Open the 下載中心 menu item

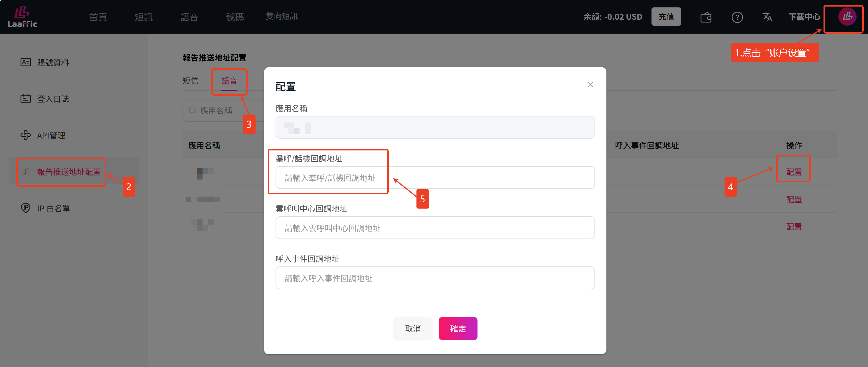tap(804, 17)
